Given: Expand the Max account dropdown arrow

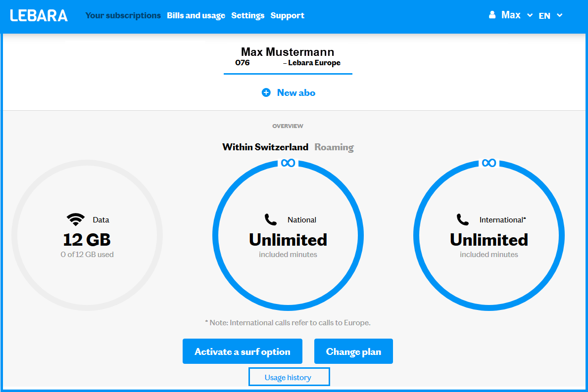Looking at the screenshot, I should (530, 15).
